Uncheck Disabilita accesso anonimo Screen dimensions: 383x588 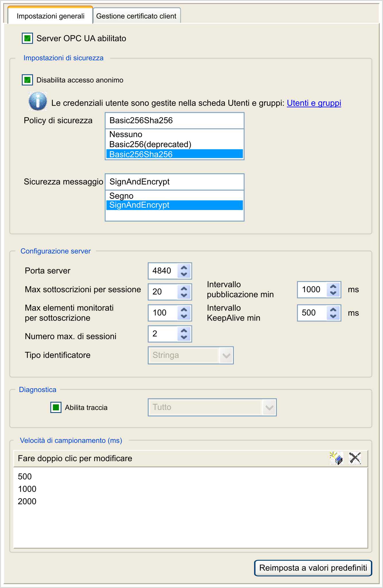pyautogui.click(x=28, y=80)
